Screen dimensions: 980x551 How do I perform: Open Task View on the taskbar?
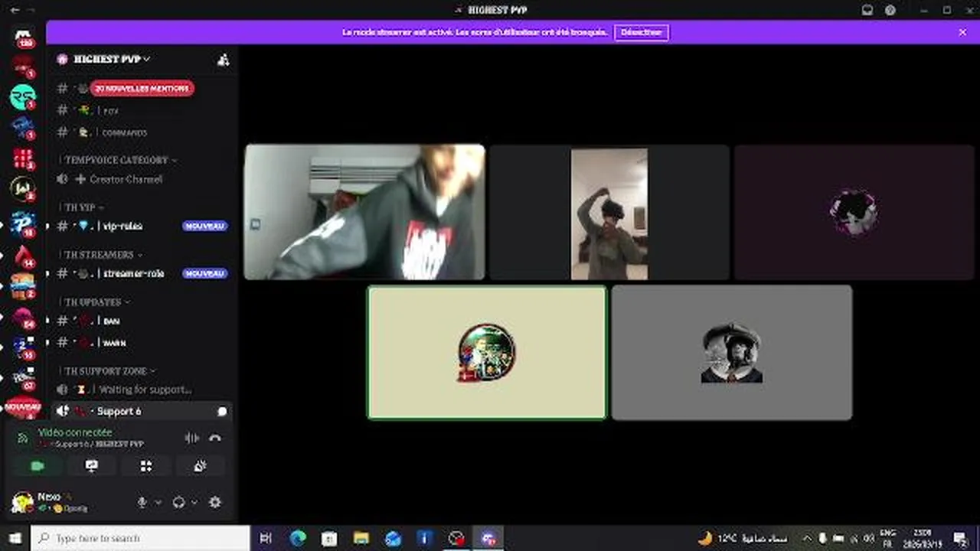point(266,538)
